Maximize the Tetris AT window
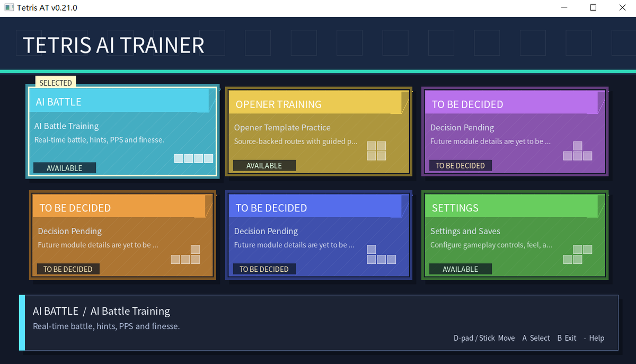Image resolution: width=636 pixels, height=364 pixels. point(593,8)
